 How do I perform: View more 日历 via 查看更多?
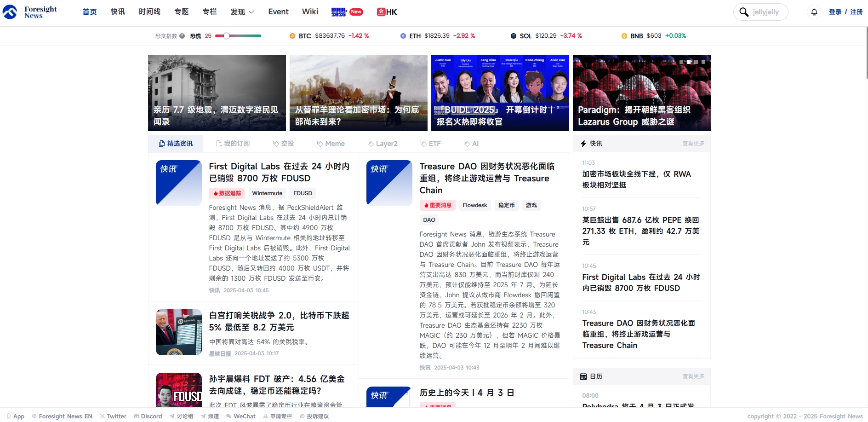(693, 376)
